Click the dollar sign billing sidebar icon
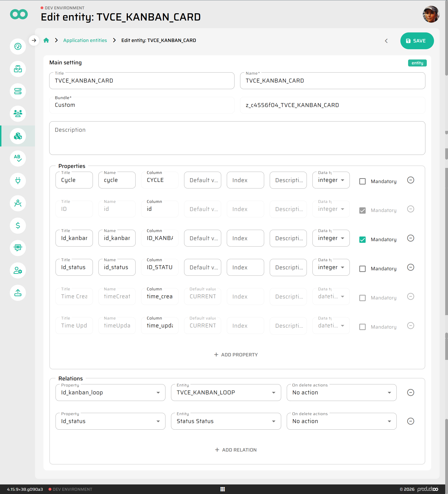This screenshot has height=494, width=448. click(x=18, y=226)
